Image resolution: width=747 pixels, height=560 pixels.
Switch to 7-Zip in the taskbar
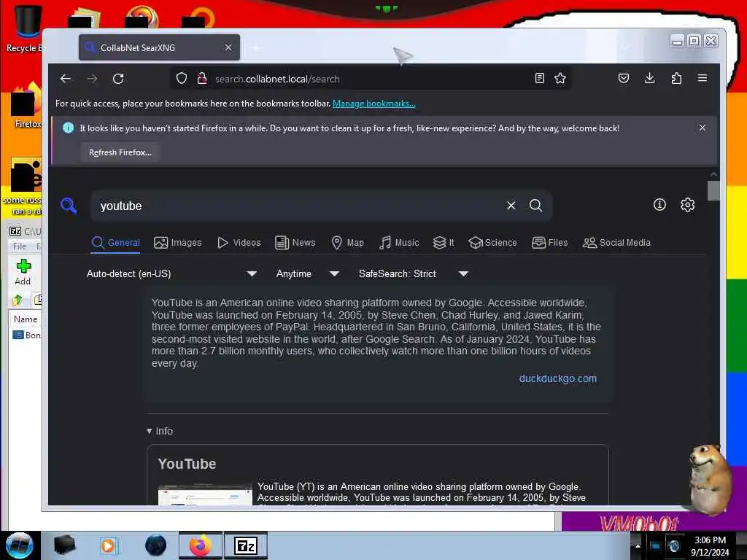tap(246, 545)
